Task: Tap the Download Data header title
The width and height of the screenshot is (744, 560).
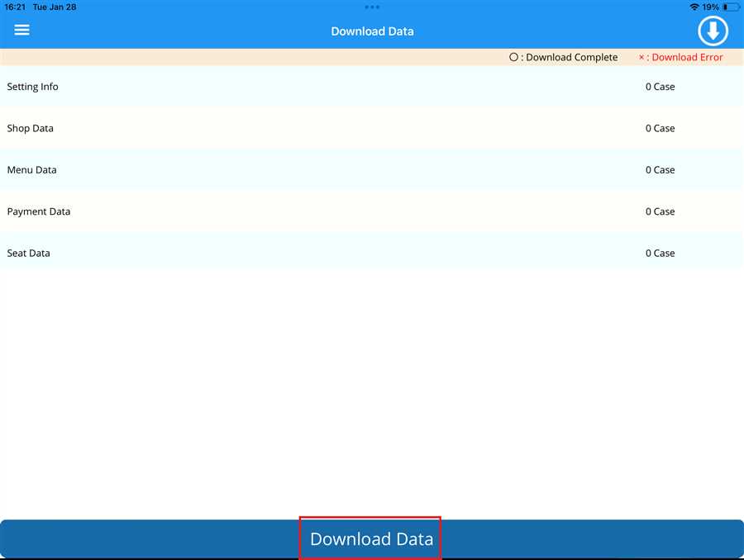Action: coord(372,31)
